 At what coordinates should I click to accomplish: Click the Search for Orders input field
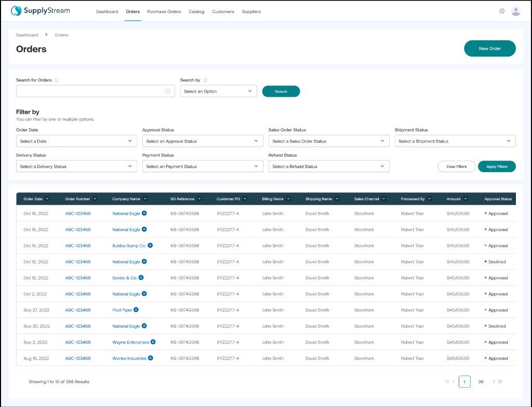96,91
